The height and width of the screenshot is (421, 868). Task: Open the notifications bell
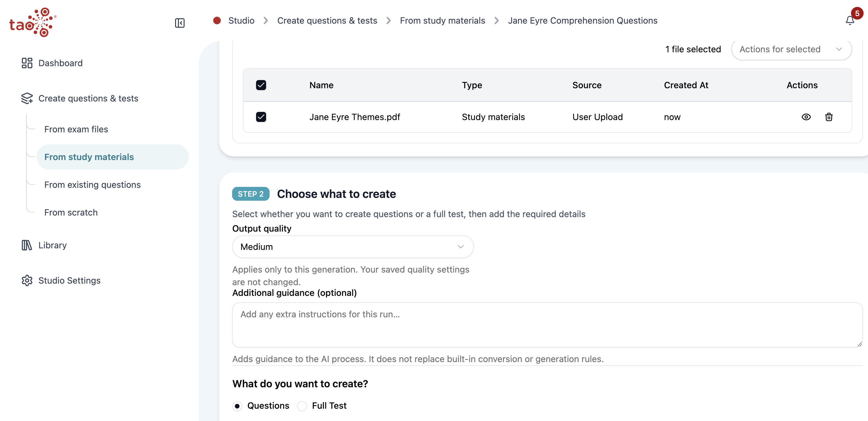pyautogui.click(x=850, y=21)
